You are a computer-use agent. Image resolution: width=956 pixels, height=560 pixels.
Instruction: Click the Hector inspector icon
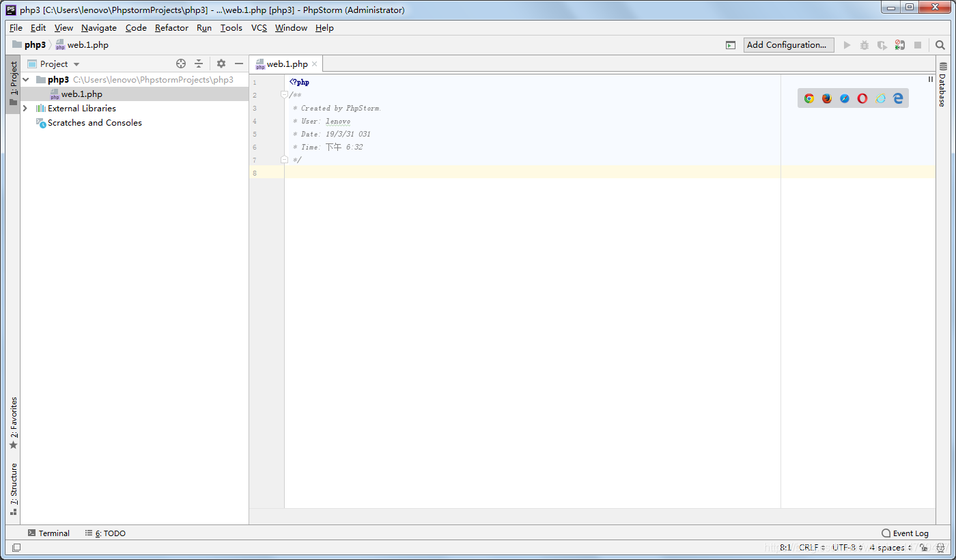pos(940,548)
